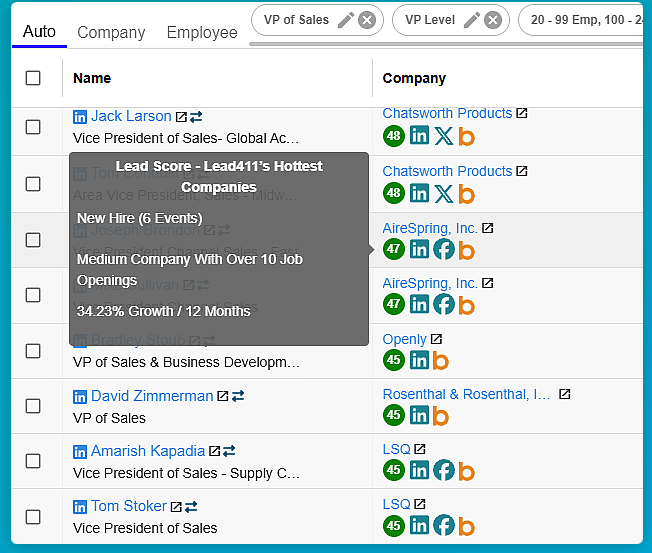Click the lead score 45 badge under Openly
The width and height of the screenshot is (652, 553).
[394, 360]
